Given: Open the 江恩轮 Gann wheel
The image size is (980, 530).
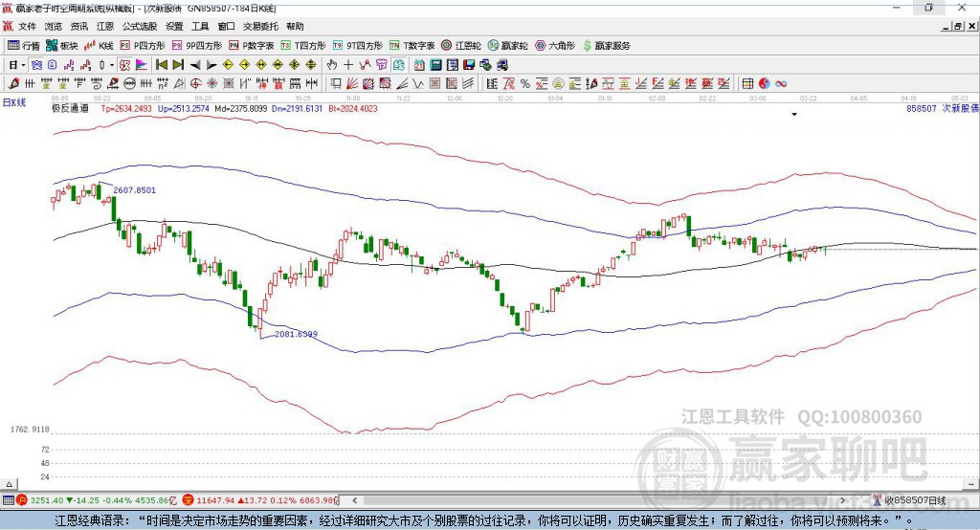Looking at the screenshot, I should tap(461, 46).
